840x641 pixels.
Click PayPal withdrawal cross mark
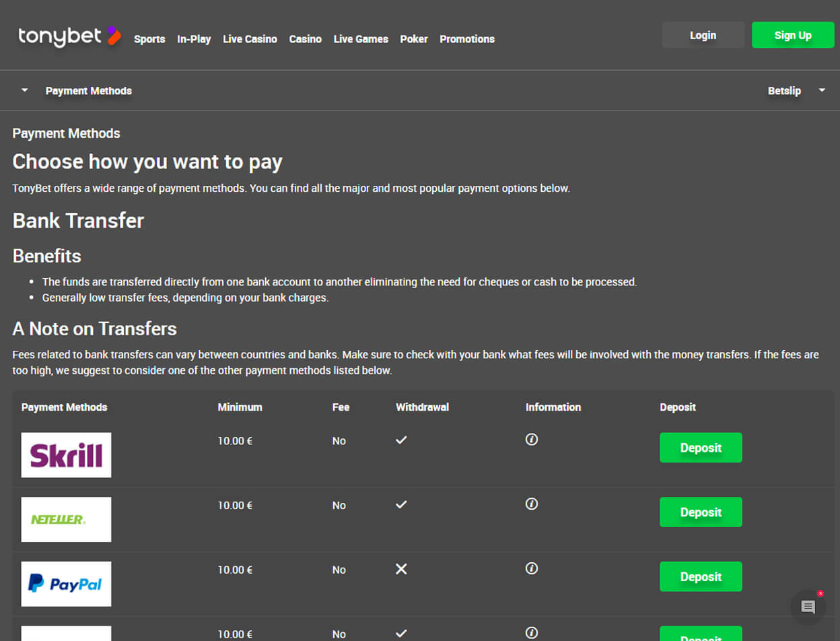click(401, 570)
